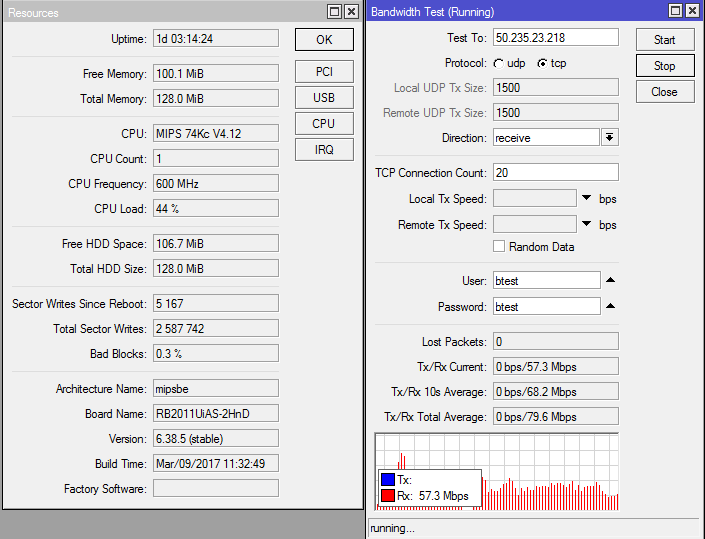Click the Rx bandwidth graph
The image size is (705, 539).
[497, 472]
